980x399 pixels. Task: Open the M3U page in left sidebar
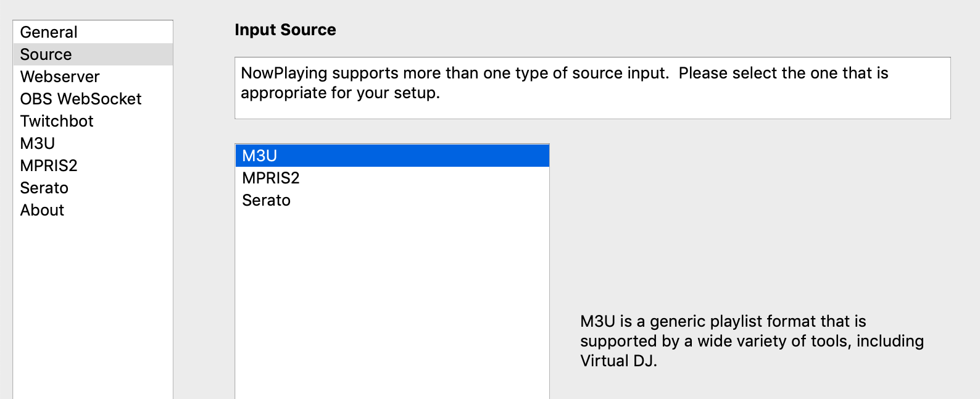click(38, 143)
